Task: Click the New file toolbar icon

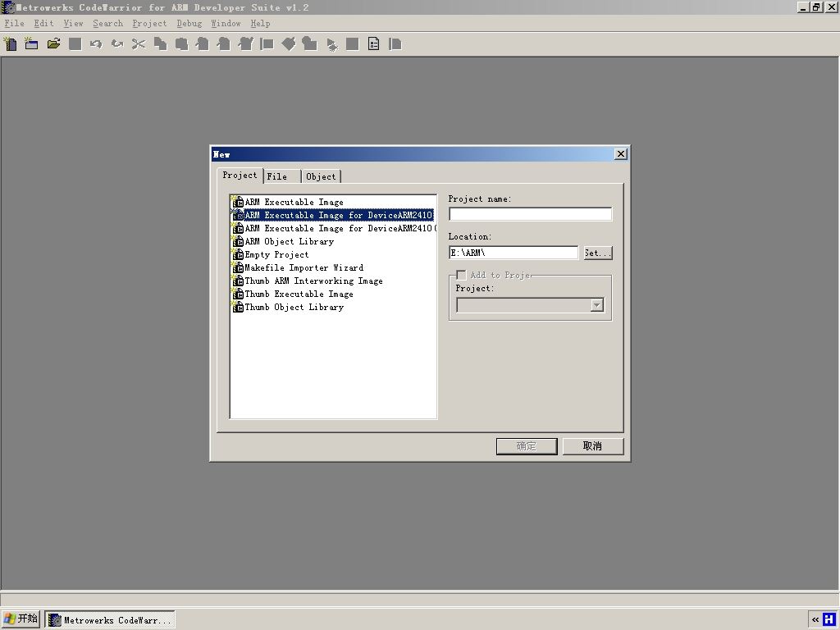Action: tap(10, 44)
